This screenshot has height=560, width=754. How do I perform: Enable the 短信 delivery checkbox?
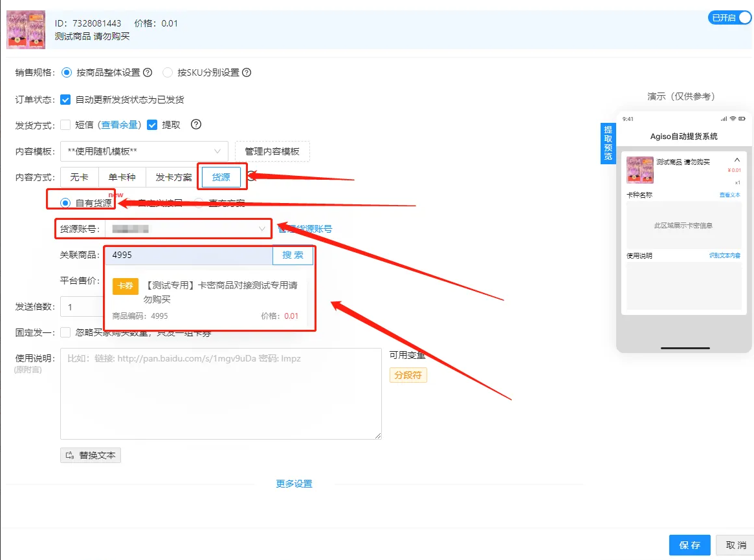65,125
